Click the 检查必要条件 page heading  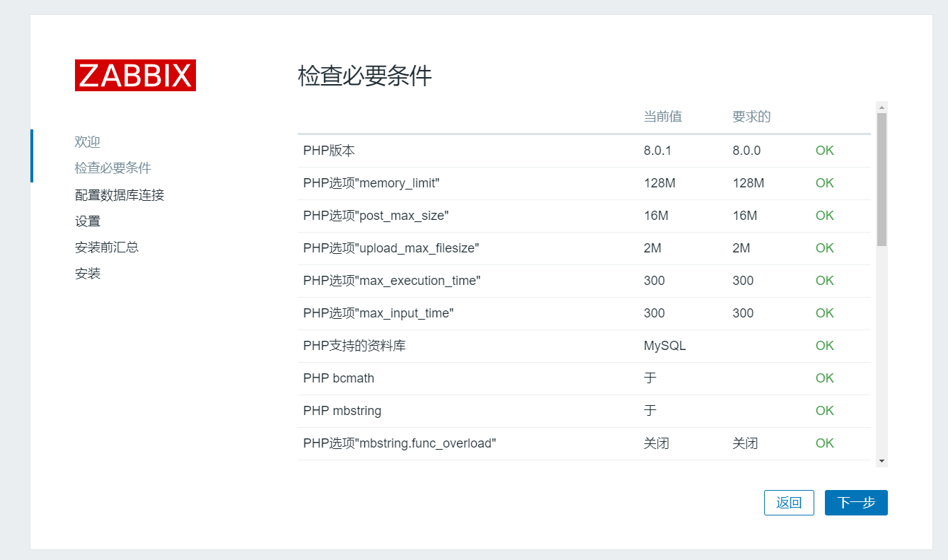click(x=365, y=76)
